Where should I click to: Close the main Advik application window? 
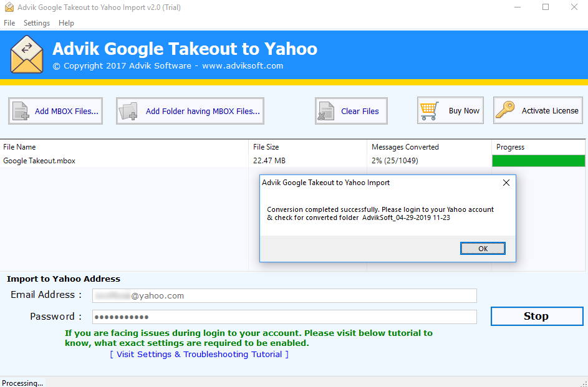(x=574, y=7)
